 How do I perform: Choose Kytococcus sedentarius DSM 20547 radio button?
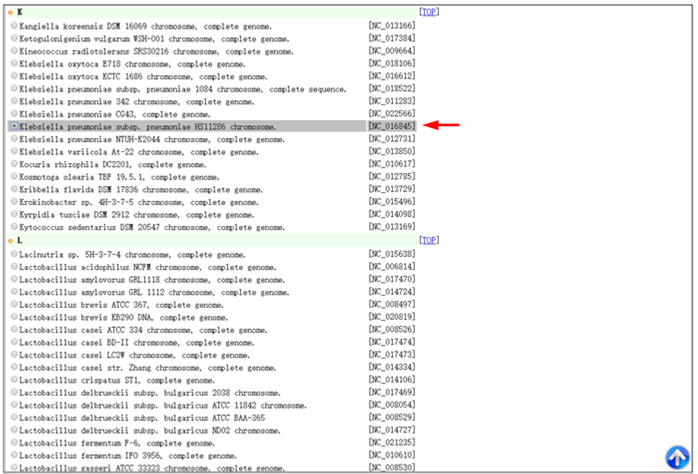point(14,228)
